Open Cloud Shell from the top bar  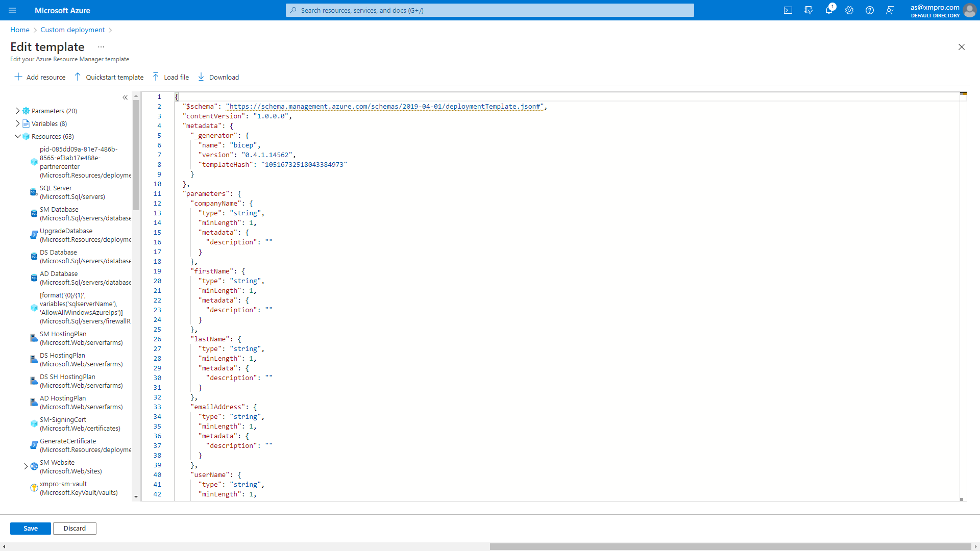tap(788, 10)
